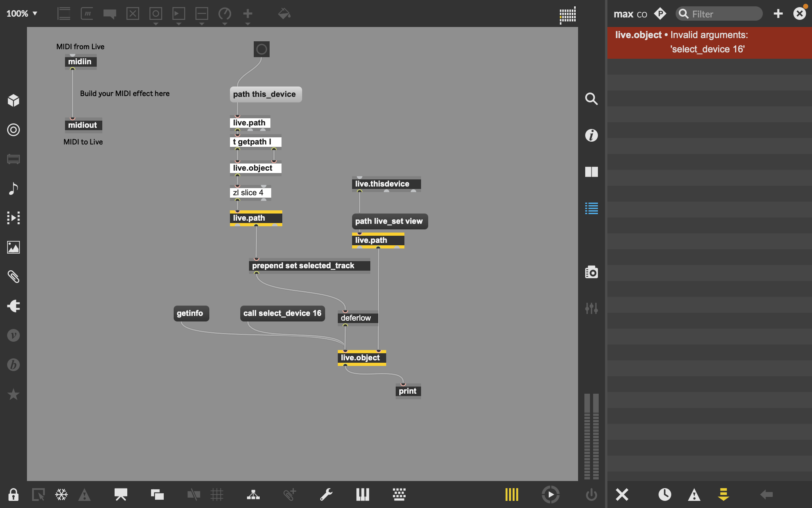The height and width of the screenshot is (508, 812).
Task: Expand the Button object toolbar dropdown
Action: (156, 24)
